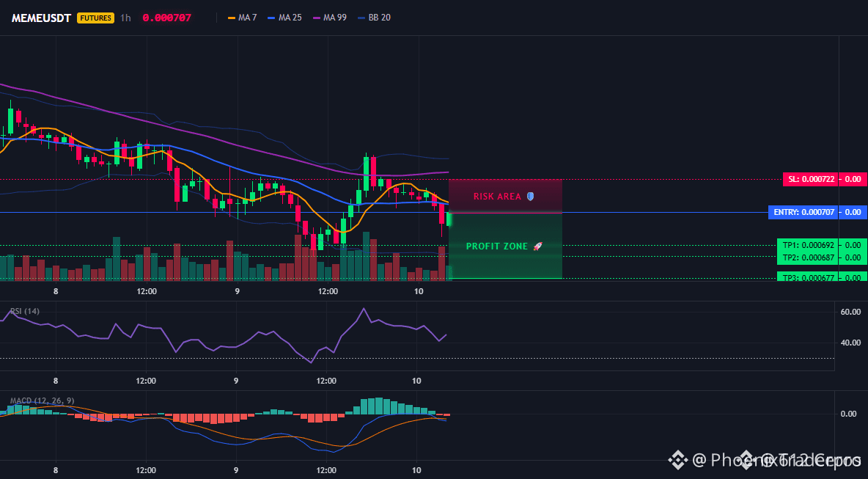Click the red 0.000707 price in header
This screenshot has width=868, height=479.
point(166,18)
